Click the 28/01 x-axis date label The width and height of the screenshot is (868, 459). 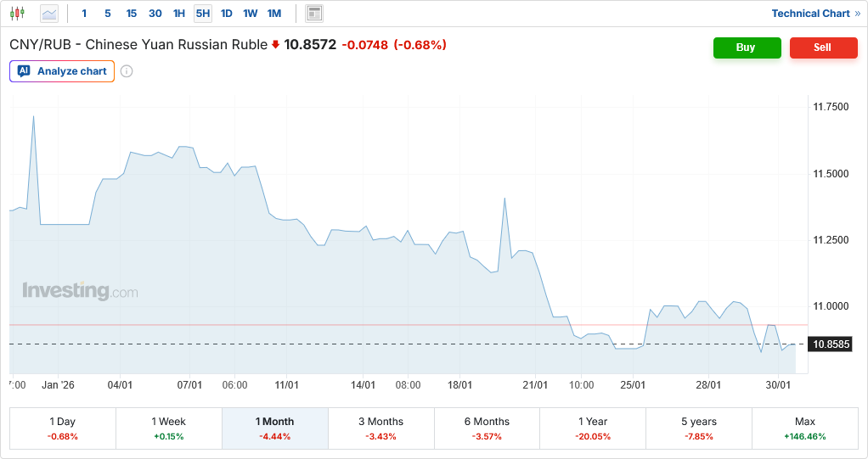click(708, 385)
